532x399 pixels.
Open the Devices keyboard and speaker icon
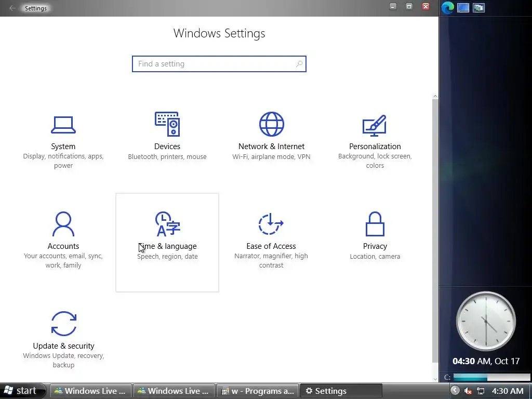pyautogui.click(x=167, y=124)
